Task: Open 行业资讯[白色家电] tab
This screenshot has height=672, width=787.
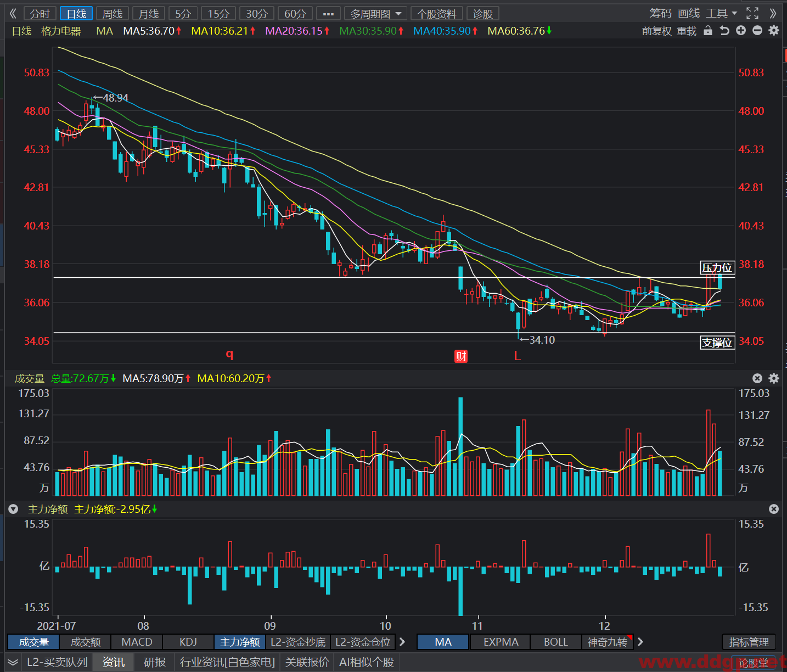Action: [227, 662]
